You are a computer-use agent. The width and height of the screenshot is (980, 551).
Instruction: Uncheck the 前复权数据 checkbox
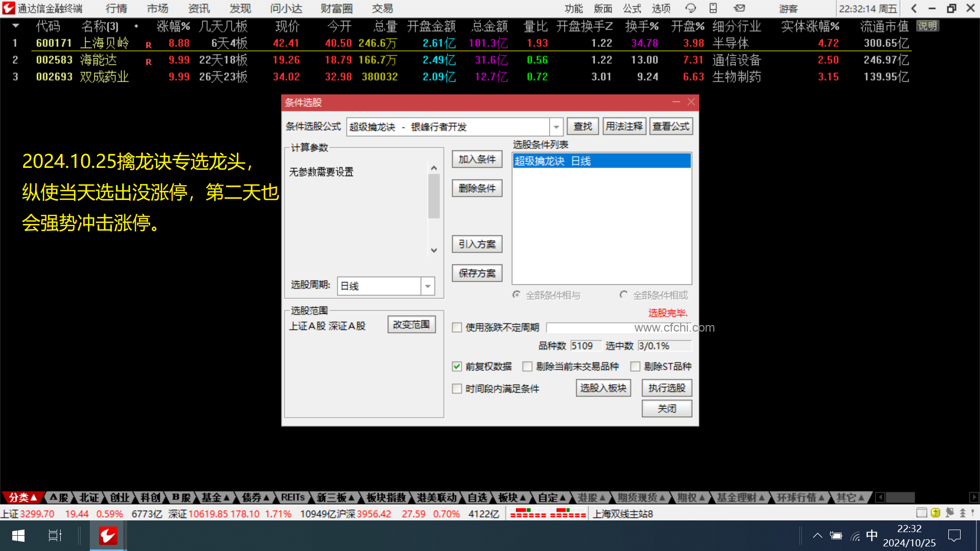457,366
